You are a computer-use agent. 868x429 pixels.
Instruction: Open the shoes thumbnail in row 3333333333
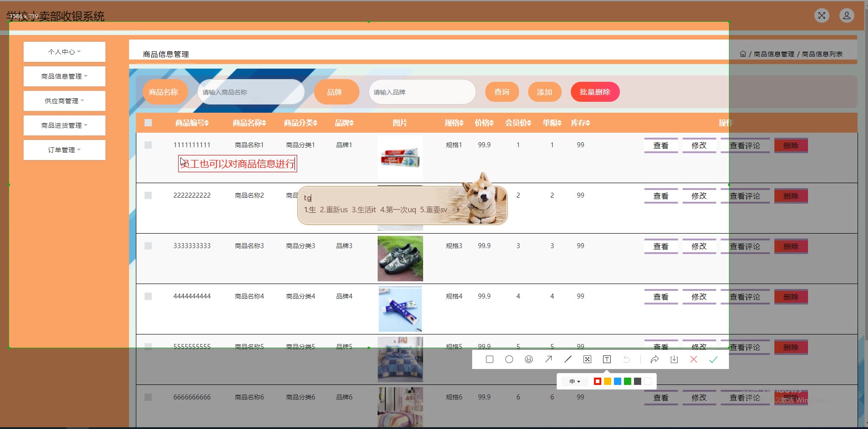tap(400, 259)
